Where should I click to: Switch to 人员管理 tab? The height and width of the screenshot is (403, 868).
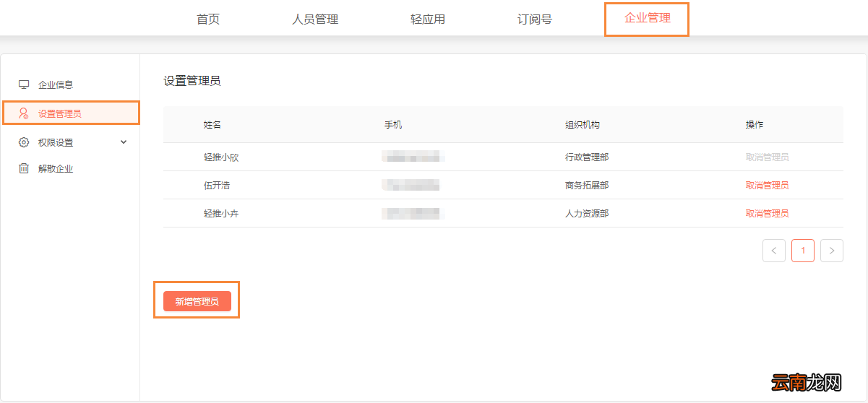[315, 19]
